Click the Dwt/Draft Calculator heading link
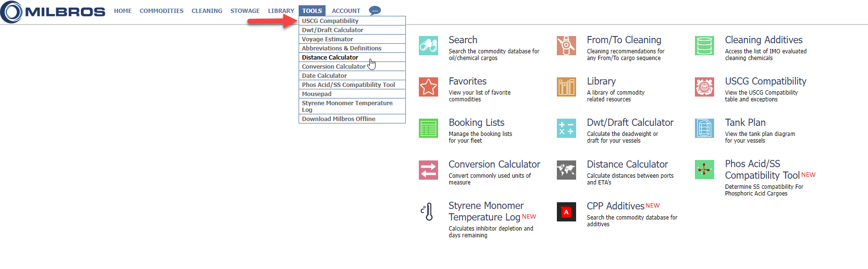868x269 pixels. pos(630,122)
